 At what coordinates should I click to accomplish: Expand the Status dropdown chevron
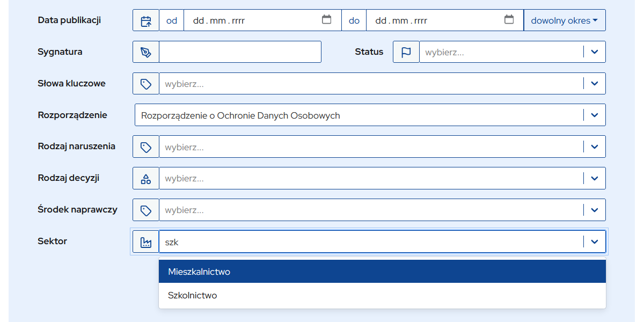(x=594, y=52)
